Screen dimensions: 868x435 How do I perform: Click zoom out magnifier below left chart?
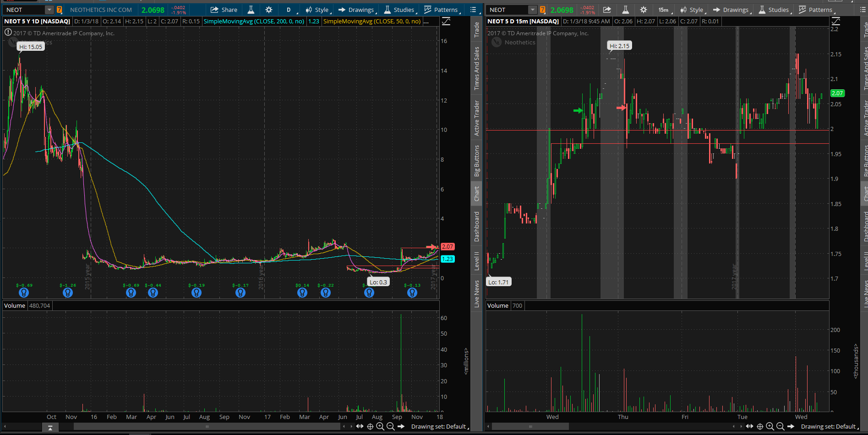pyautogui.click(x=390, y=426)
